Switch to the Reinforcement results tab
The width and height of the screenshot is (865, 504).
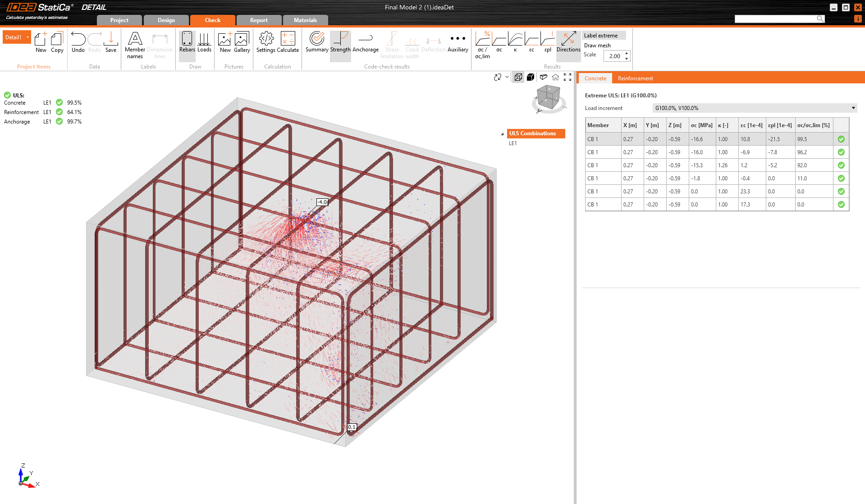click(x=635, y=78)
